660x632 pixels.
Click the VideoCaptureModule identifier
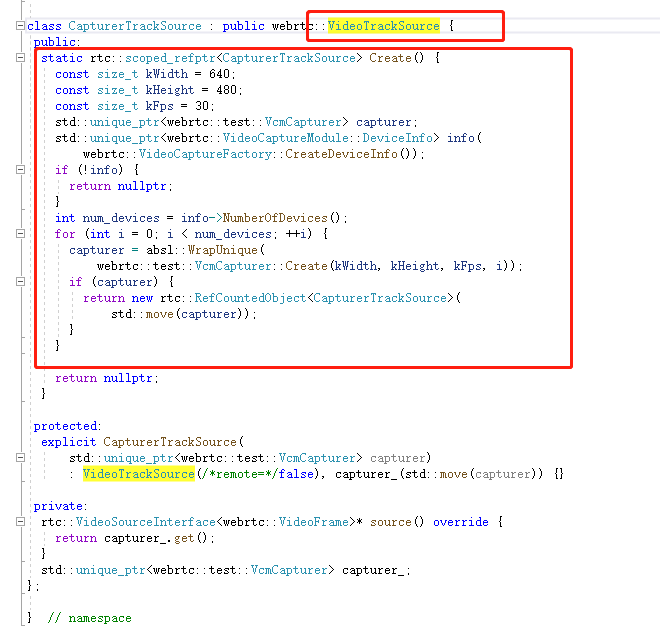click(285, 138)
